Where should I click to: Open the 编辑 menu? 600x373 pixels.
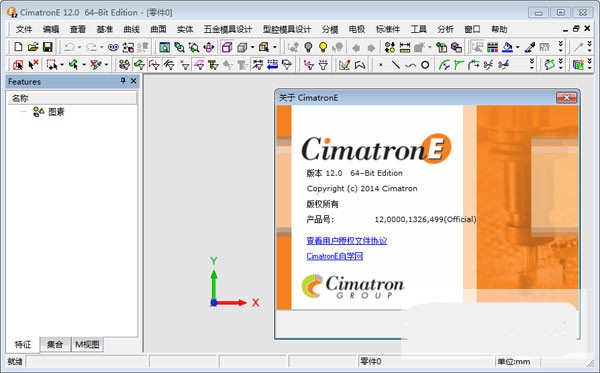click(51, 29)
